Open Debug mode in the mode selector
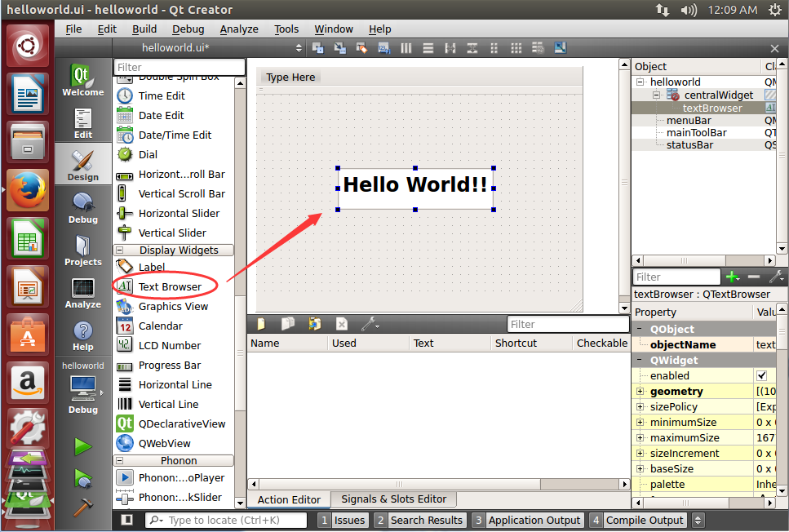Screen dimensions: 789x532 83,207
